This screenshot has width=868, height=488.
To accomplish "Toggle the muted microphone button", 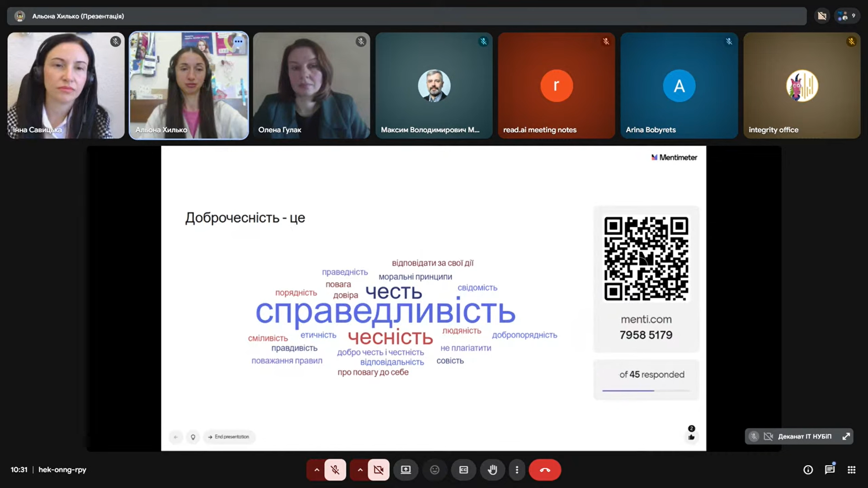I will pos(335,470).
